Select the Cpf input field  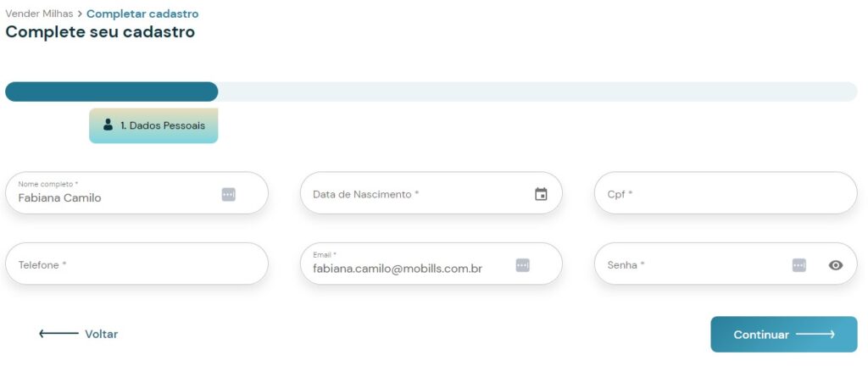[725, 194]
